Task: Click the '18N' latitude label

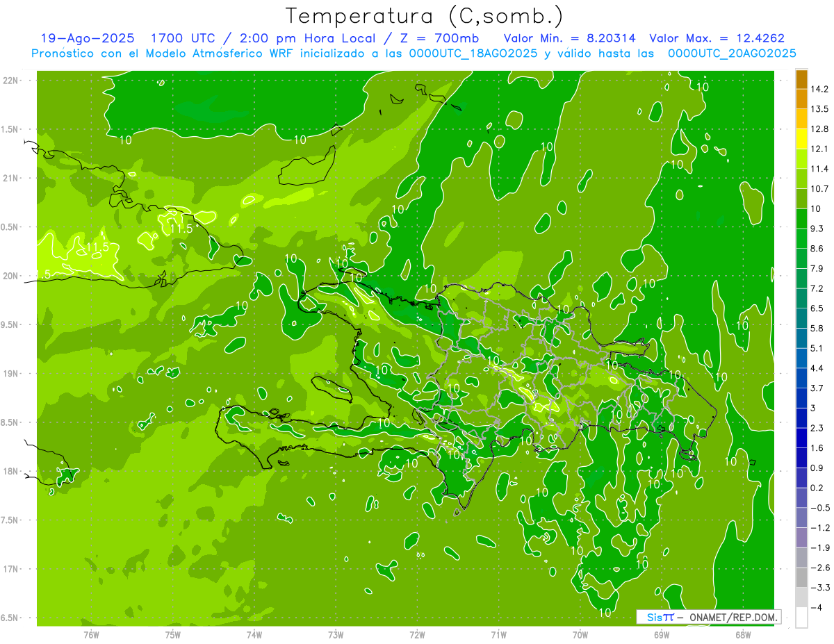Action: click(x=10, y=471)
